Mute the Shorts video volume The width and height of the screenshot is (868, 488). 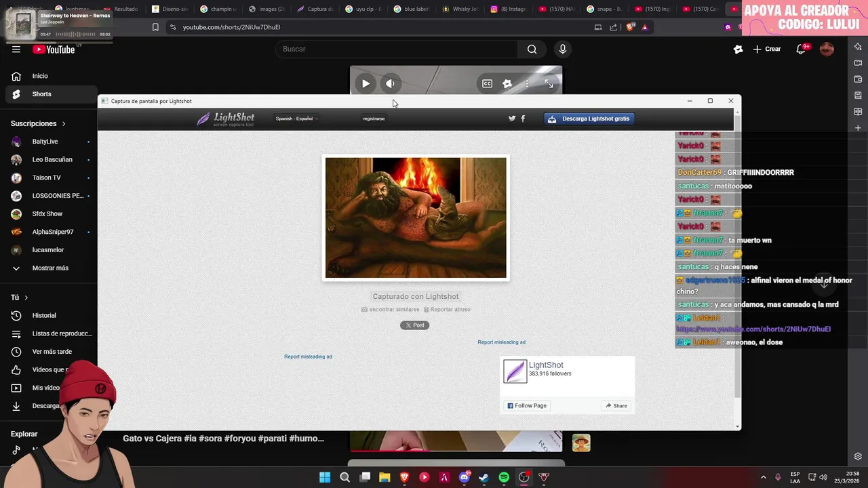(390, 84)
